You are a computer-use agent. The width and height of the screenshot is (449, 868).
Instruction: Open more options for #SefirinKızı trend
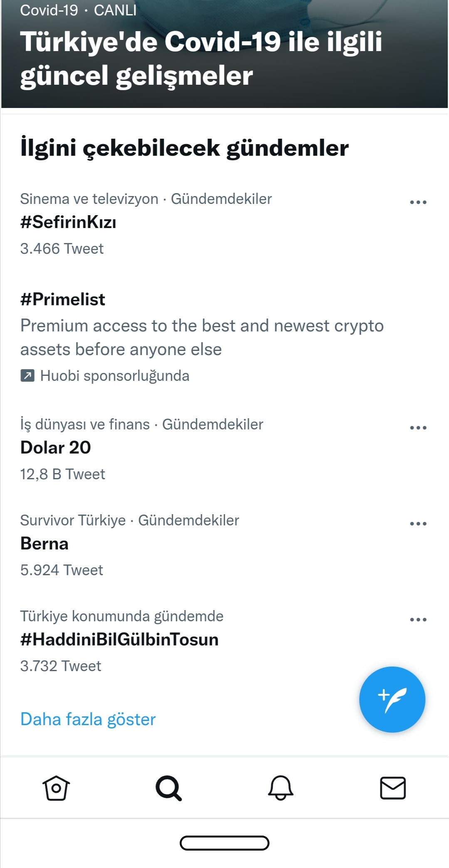pyautogui.click(x=418, y=202)
